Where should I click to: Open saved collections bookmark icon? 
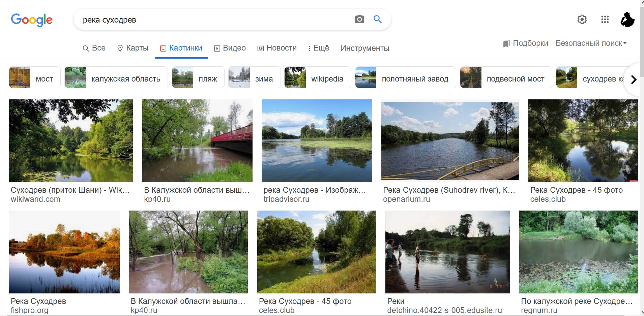(506, 43)
